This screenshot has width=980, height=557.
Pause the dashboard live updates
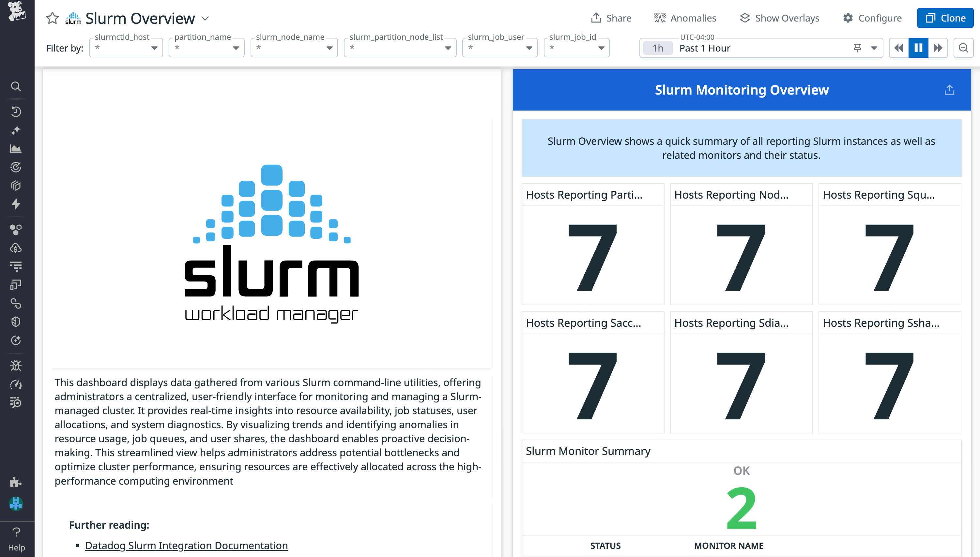(918, 47)
